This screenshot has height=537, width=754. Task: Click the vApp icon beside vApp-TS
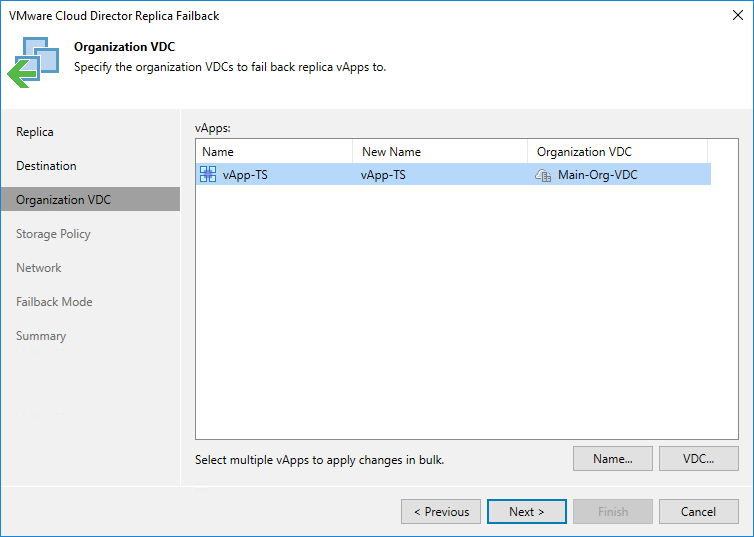[x=208, y=174]
